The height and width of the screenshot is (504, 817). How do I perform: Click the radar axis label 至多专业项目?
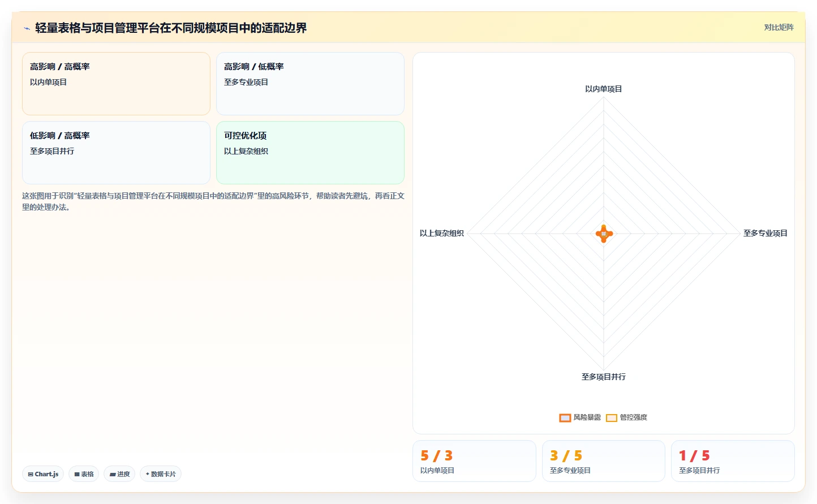pos(765,233)
